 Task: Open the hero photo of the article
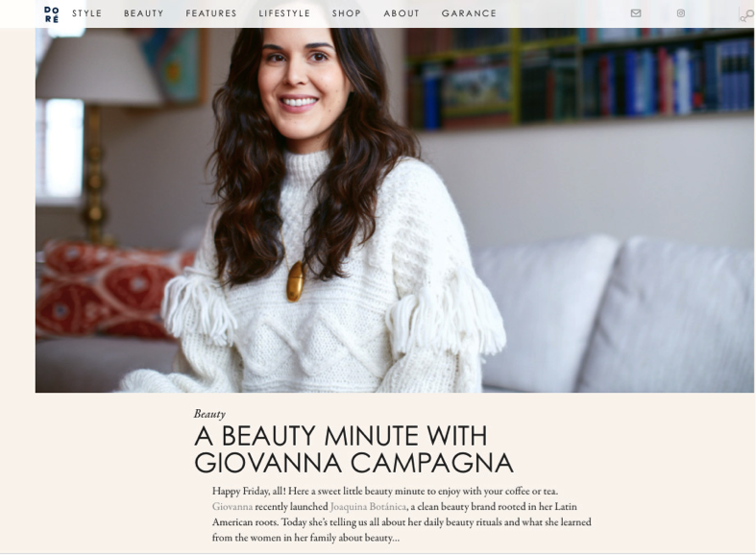[x=395, y=210]
